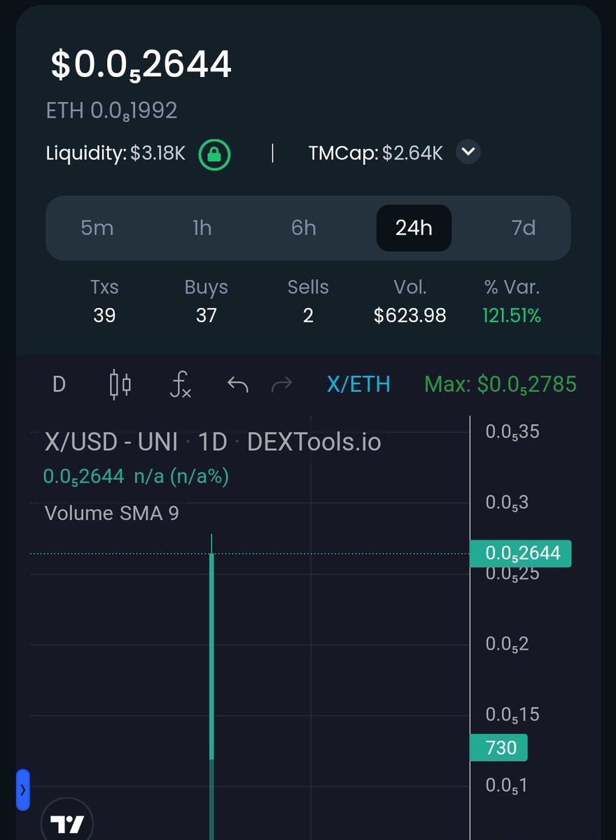Click the Vol. value $623.98
616x840 pixels.
410,316
